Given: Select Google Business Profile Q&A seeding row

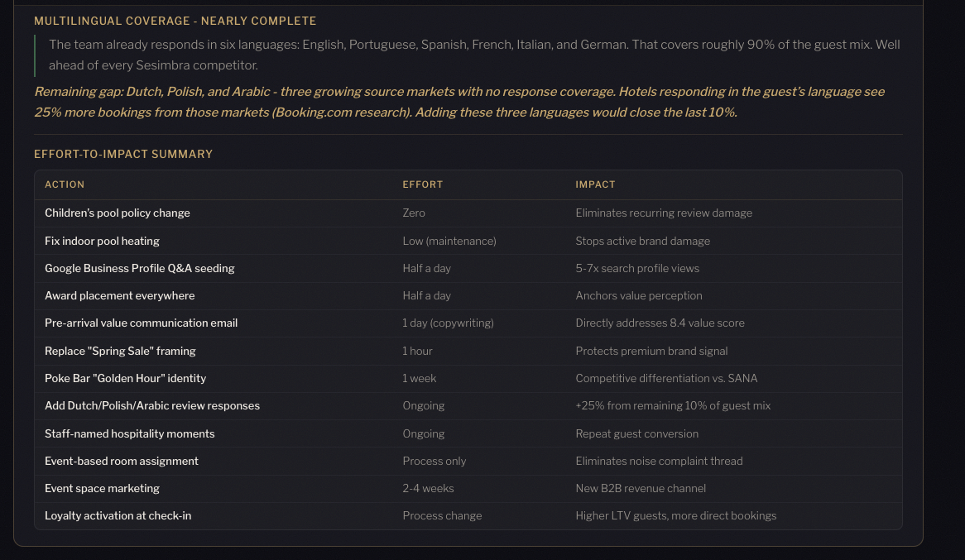Looking at the screenshot, I should pyautogui.click(x=140, y=268).
